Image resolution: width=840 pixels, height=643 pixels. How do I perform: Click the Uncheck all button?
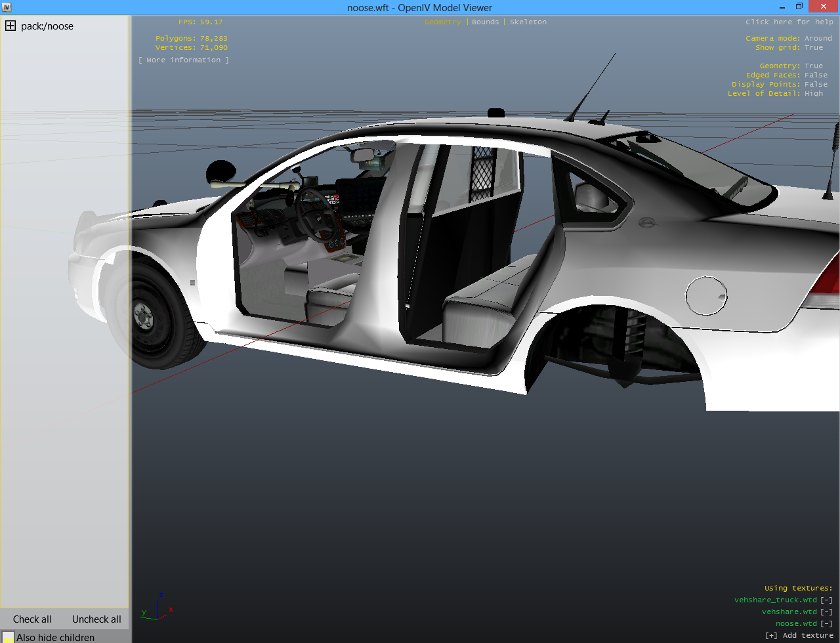(96, 619)
